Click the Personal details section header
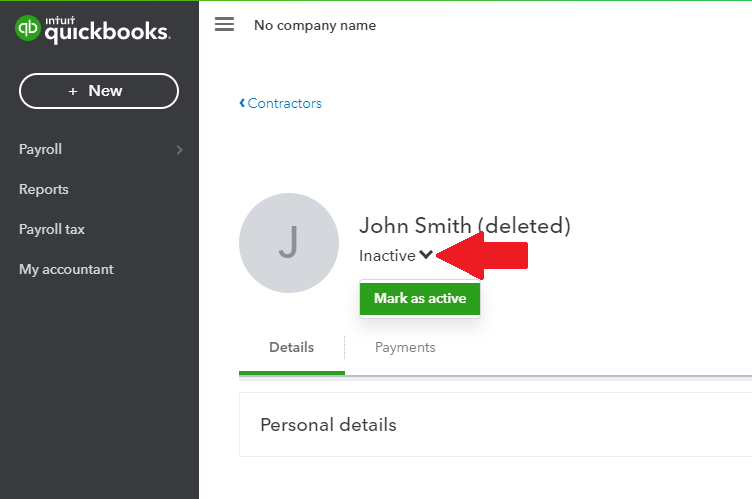The image size is (752, 499). 328,425
